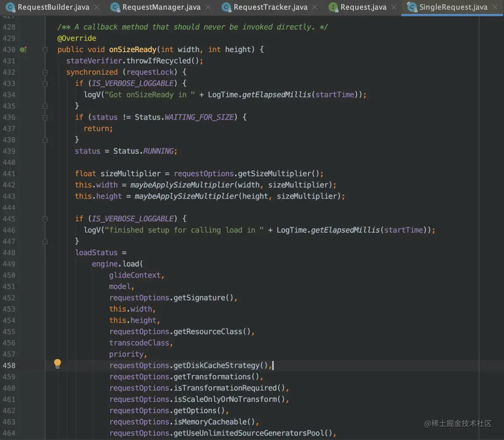Click the onSizeReady method name

133,50
